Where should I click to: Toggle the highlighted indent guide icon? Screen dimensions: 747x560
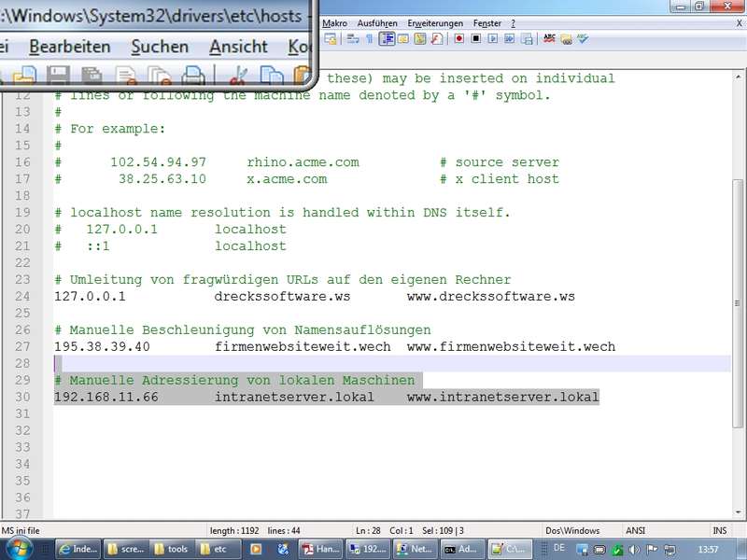tap(387, 39)
